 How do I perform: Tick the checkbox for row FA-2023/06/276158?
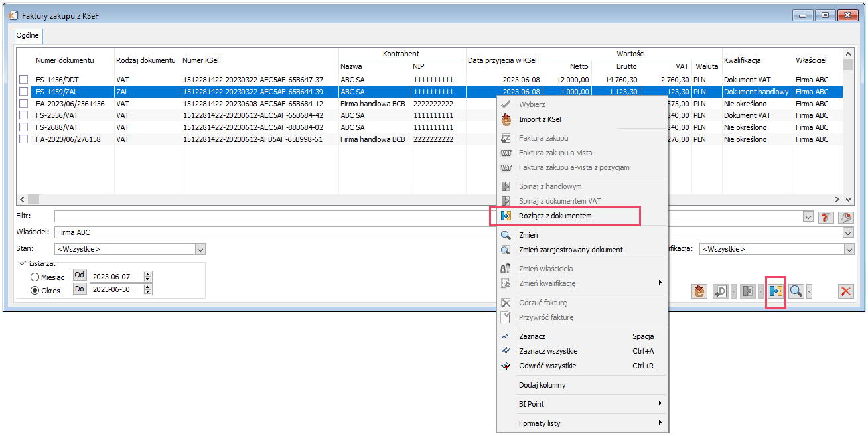click(x=23, y=139)
